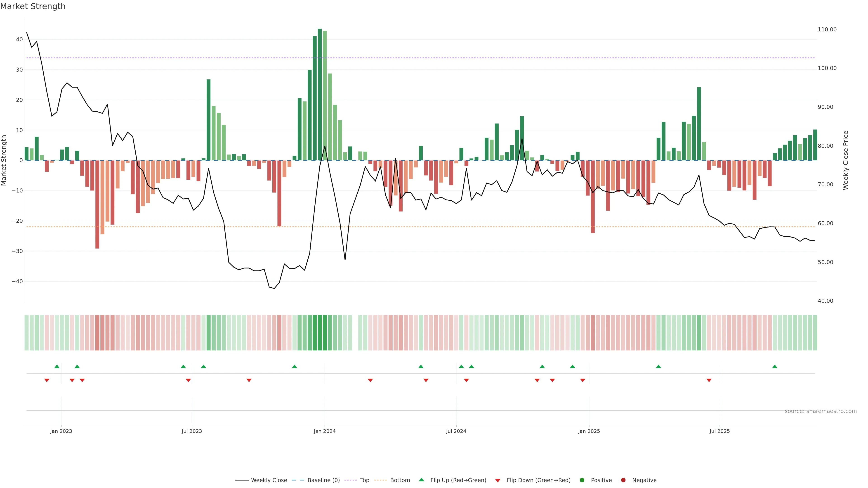Click source: sharemaestro.com text
This screenshot has width=868, height=488.
tap(821, 411)
